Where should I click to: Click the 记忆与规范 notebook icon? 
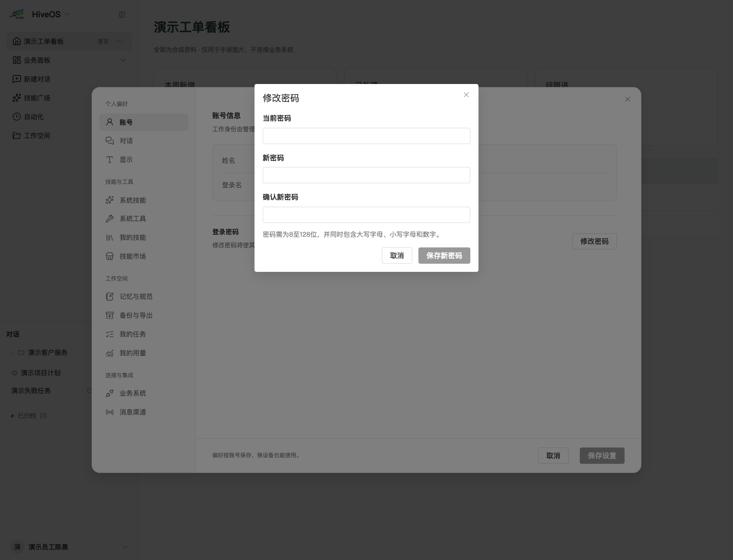[109, 296]
